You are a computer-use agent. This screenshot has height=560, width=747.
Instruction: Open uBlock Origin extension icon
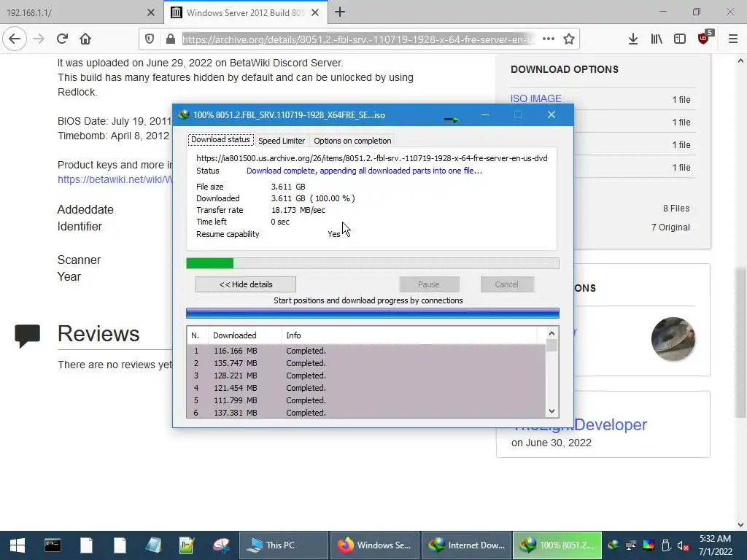pyautogui.click(x=704, y=38)
